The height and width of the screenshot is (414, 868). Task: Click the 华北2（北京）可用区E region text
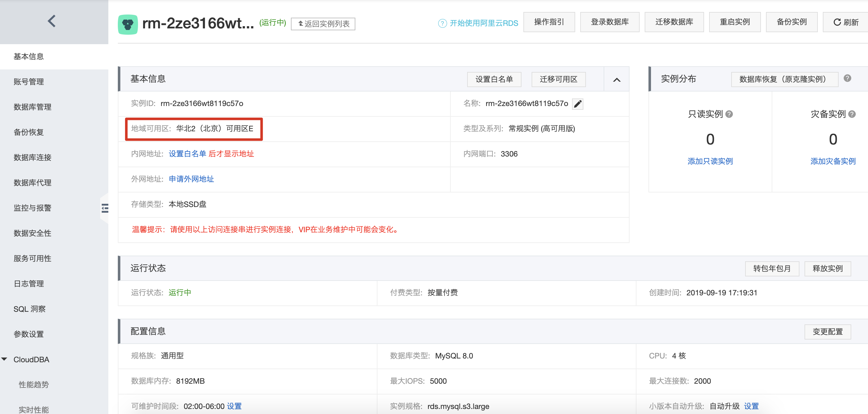pyautogui.click(x=215, y=128)
